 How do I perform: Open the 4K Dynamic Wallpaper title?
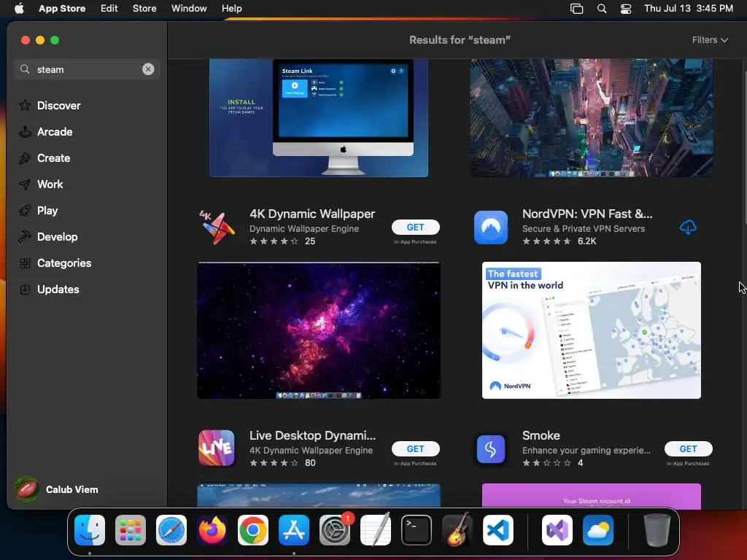click(312, 214)
